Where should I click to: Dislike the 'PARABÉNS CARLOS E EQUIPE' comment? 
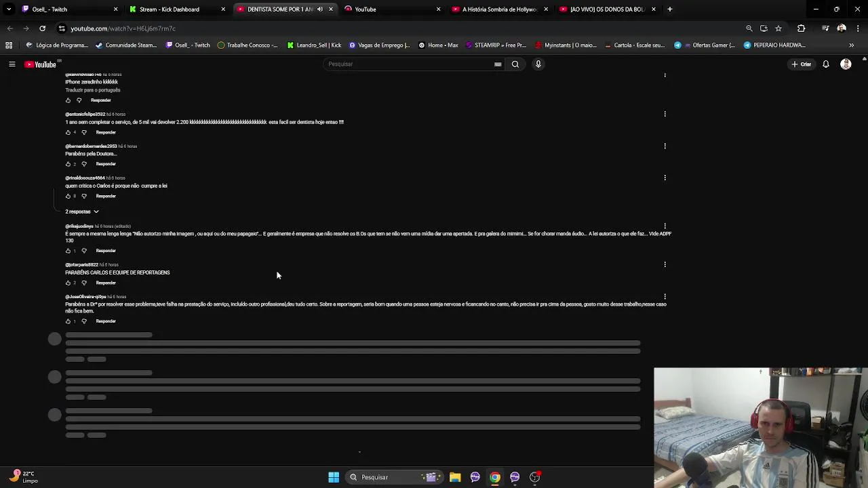point(84,283)
